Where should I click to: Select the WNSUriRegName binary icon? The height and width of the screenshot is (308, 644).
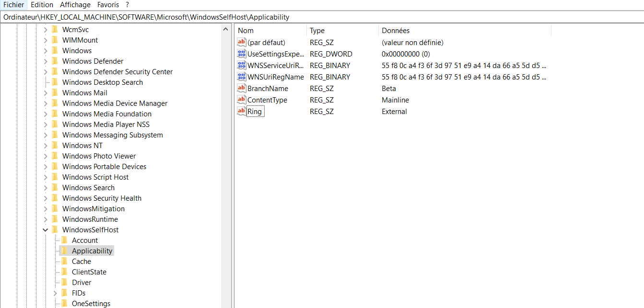click(x=241, y=77)
